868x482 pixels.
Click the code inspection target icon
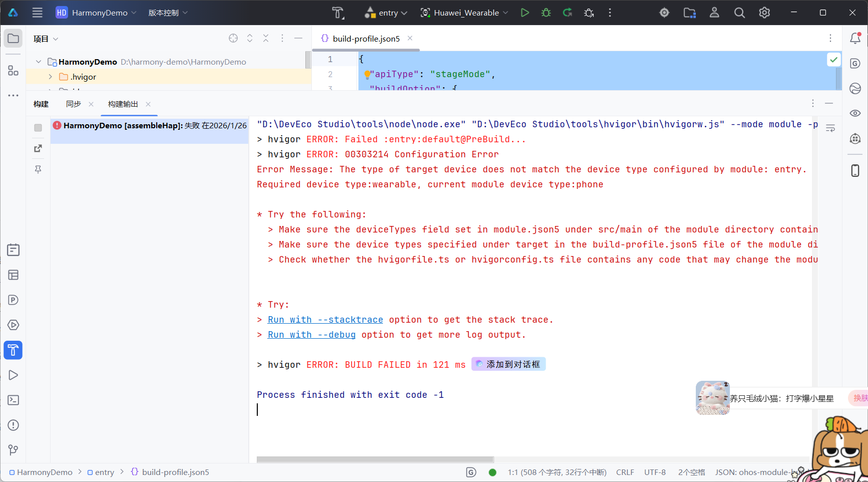(664, 13)
